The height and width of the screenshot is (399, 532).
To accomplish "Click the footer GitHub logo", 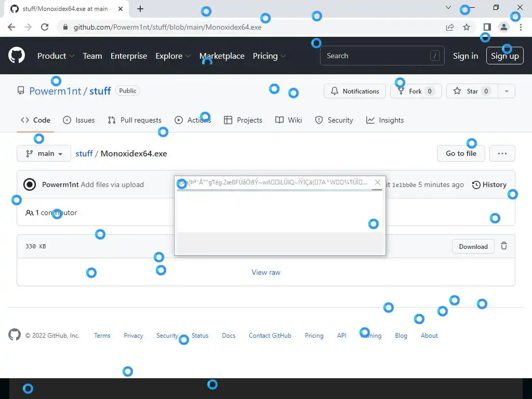I will tap(14, 335).
